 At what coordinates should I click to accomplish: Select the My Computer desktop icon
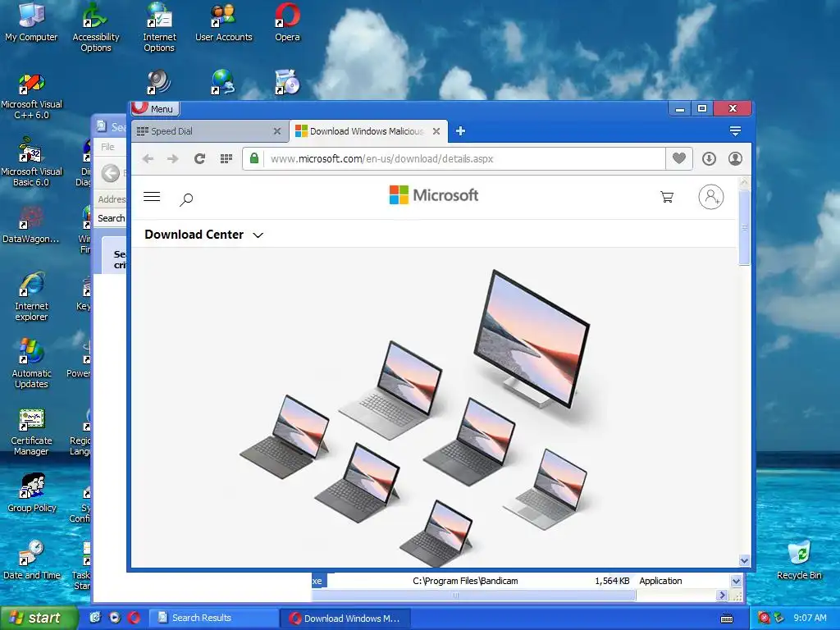(x=31, y=22)
